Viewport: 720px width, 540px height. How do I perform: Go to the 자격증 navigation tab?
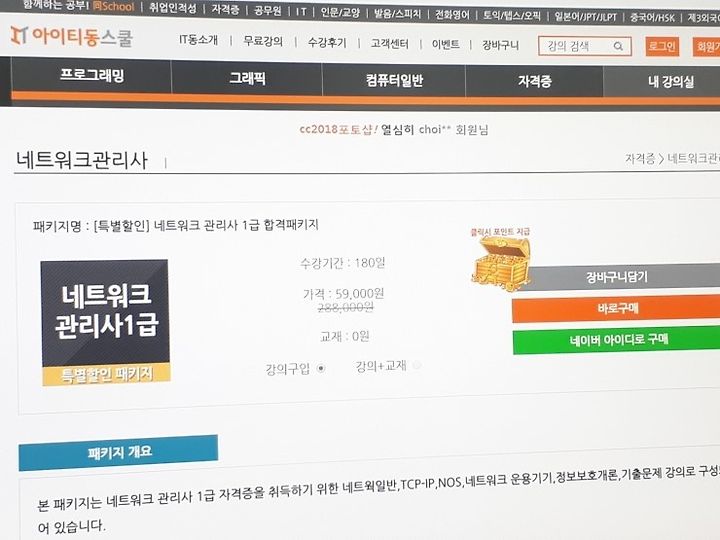coord(534,81)
